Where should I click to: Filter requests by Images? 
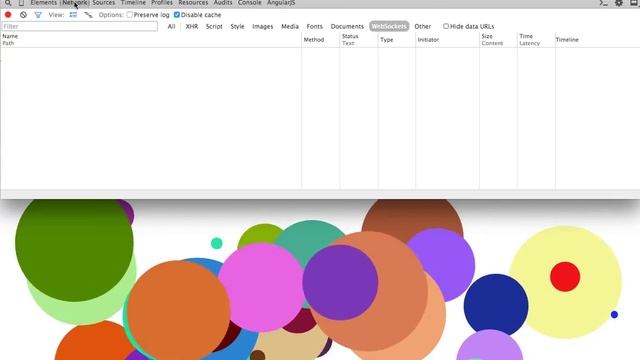pyautogui.click(x=262, y=26)
